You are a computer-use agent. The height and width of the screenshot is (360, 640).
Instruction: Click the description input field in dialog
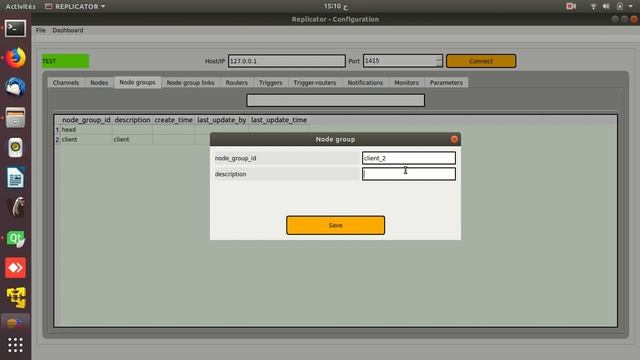point(409,174)
